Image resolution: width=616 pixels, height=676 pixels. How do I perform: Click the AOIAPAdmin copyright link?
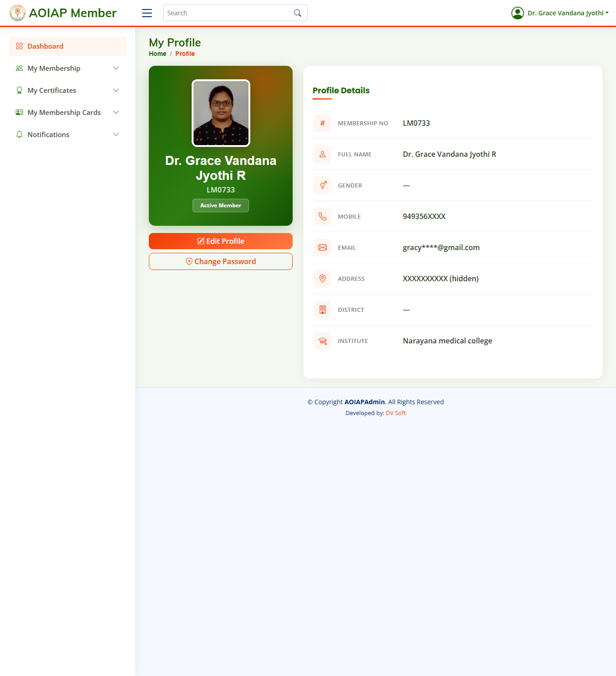[x=364, y=402]
